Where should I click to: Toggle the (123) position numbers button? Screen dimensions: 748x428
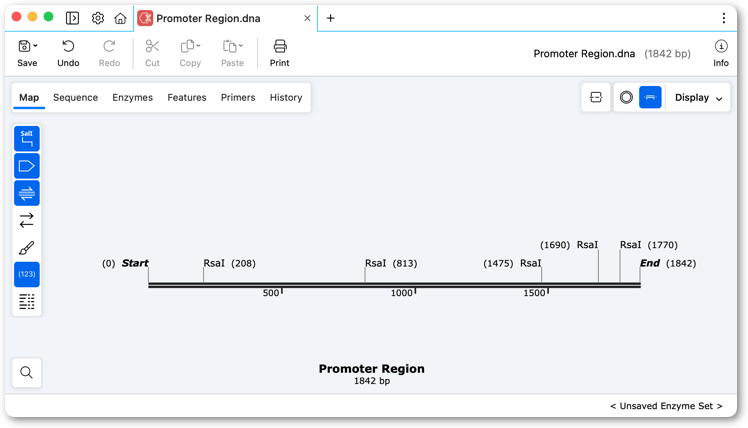(27, 274)
